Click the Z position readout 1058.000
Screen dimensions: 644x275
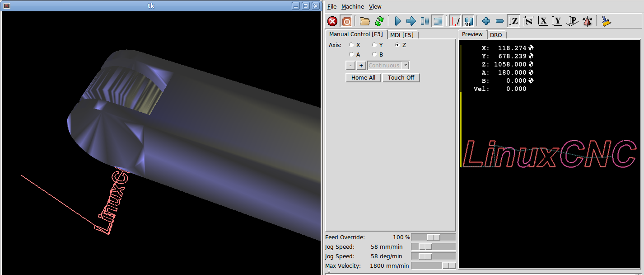tap(510, 64)
